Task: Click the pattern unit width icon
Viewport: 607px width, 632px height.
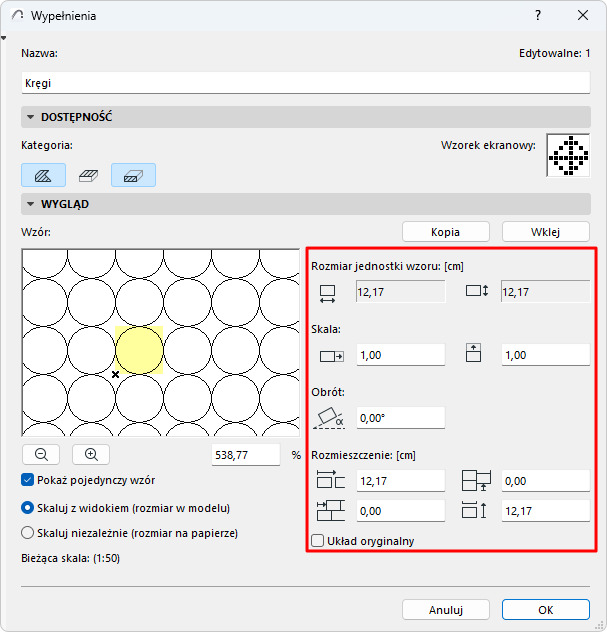Action: 327,294
